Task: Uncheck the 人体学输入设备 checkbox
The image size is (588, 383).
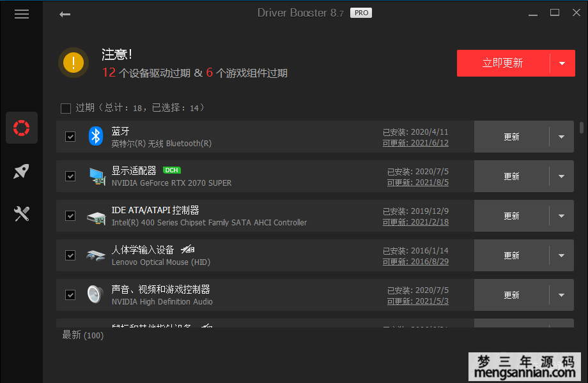Action: point(70,255)
